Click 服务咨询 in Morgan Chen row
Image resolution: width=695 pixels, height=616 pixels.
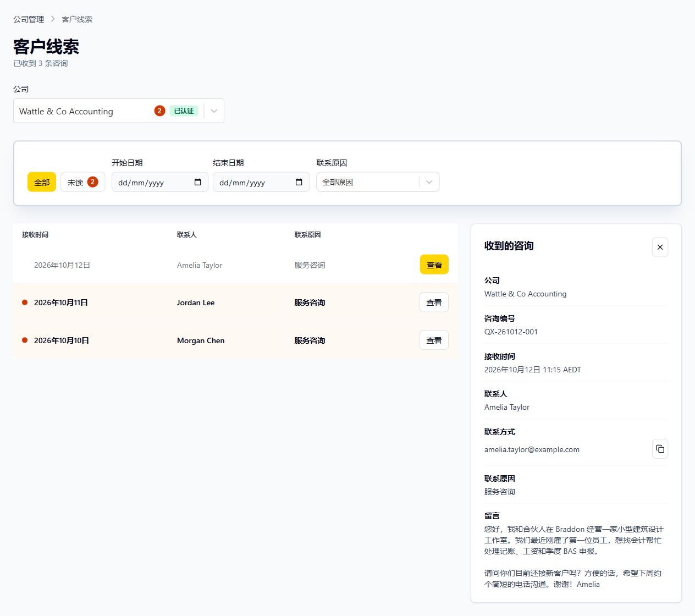tap(310, 340)
